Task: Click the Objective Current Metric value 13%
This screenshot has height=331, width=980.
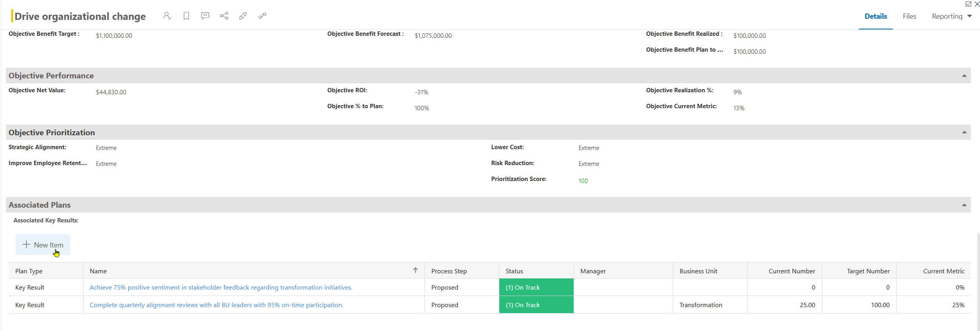Action: [x=738, y=108]
